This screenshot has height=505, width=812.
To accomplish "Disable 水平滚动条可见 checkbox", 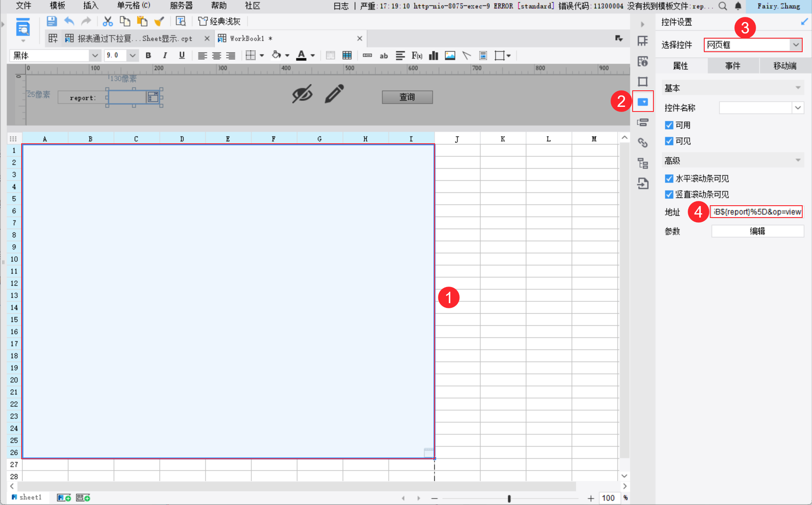I will pos(669,179).
